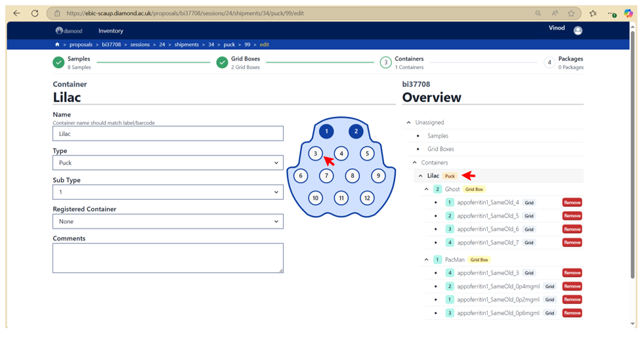Click the Samples step checkmark icon
Image resolution: width=644 pixels, height=338 pixels.
click(58, 63)
